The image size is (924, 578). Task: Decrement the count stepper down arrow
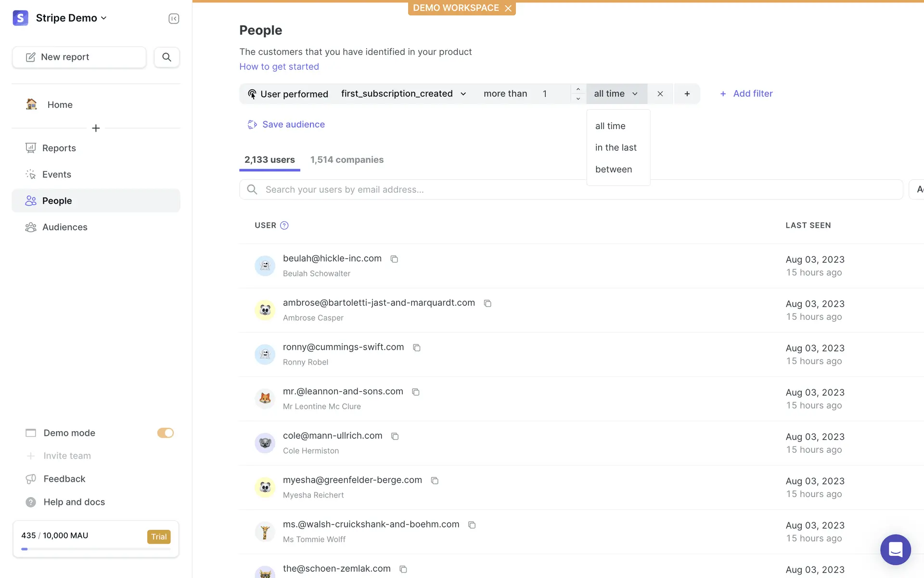tap(578, 99)
